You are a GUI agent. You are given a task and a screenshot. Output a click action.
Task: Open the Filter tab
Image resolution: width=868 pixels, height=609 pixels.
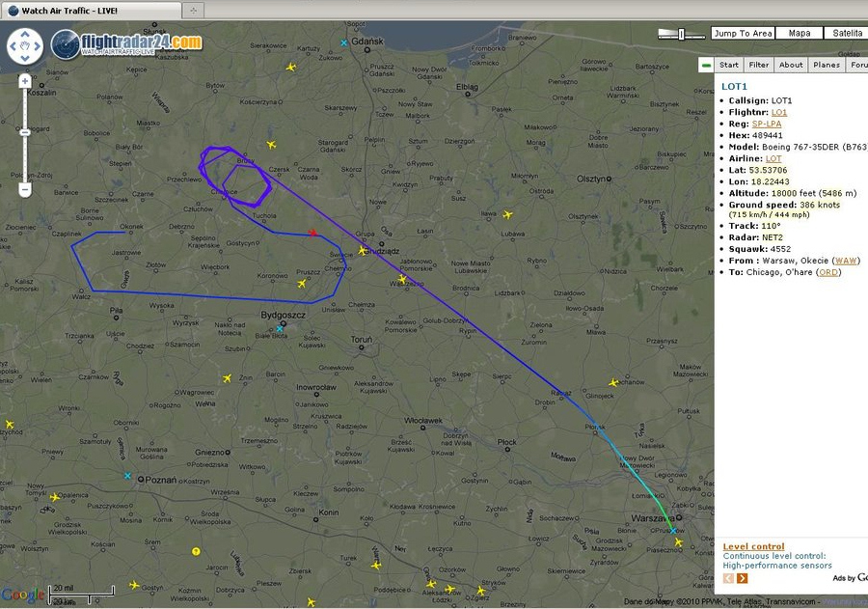[x=759, y=65]
